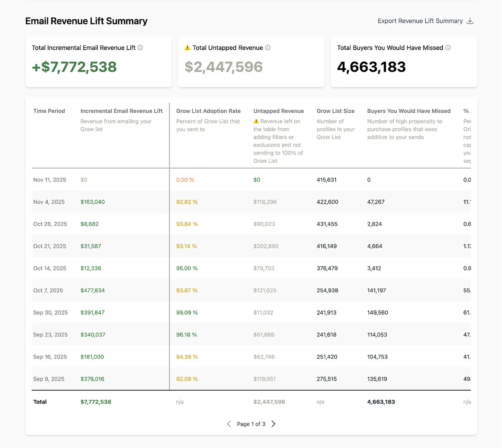Screen dimensions: 502x448
Task: Click the $118,296 untapped revenue cell
Action: [265, 202]
